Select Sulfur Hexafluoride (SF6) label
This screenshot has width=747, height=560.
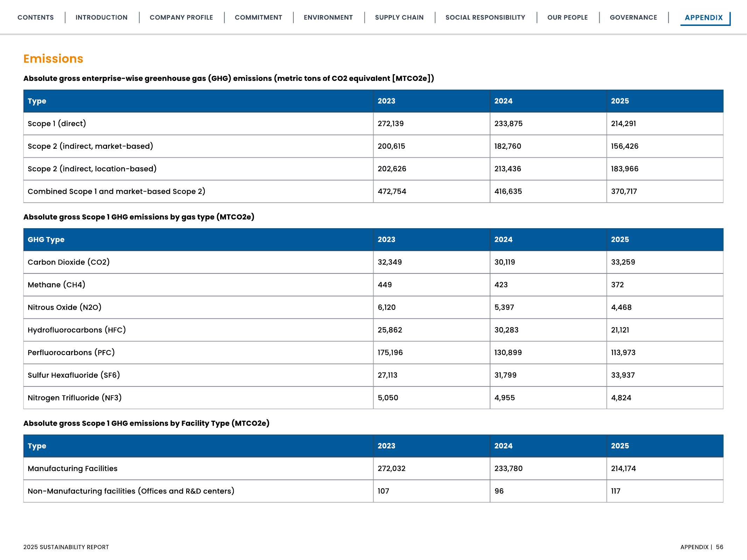click(74, 375)
